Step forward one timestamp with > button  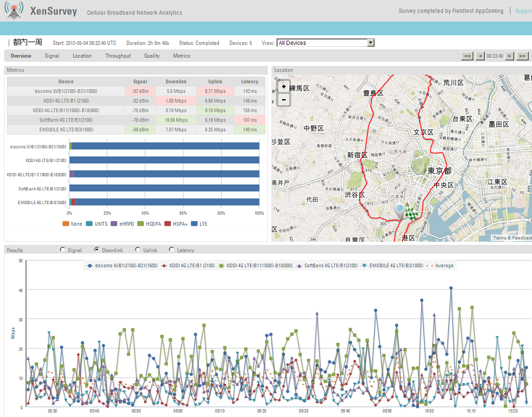pos(509,56)
